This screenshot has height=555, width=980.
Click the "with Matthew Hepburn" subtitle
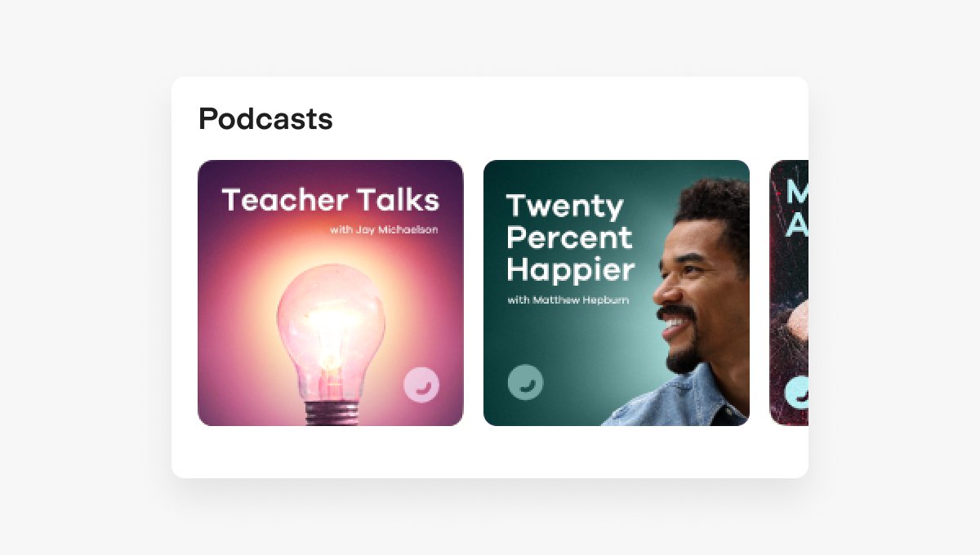click(568, 300)
